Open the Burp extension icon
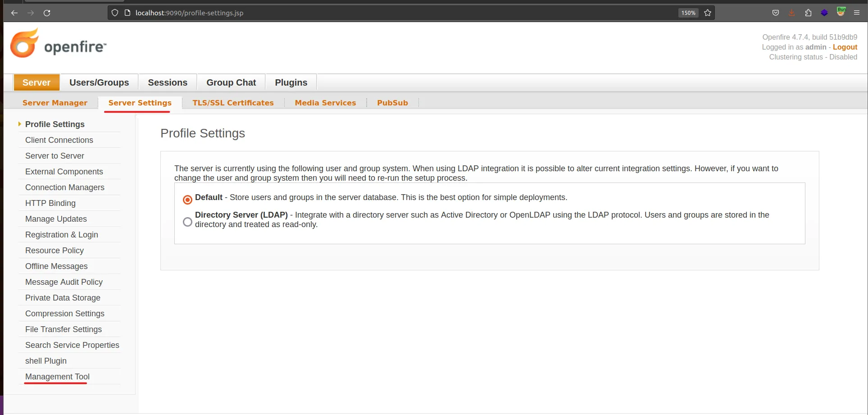This screenshot has width=868, height=415. tap(841, 13)
